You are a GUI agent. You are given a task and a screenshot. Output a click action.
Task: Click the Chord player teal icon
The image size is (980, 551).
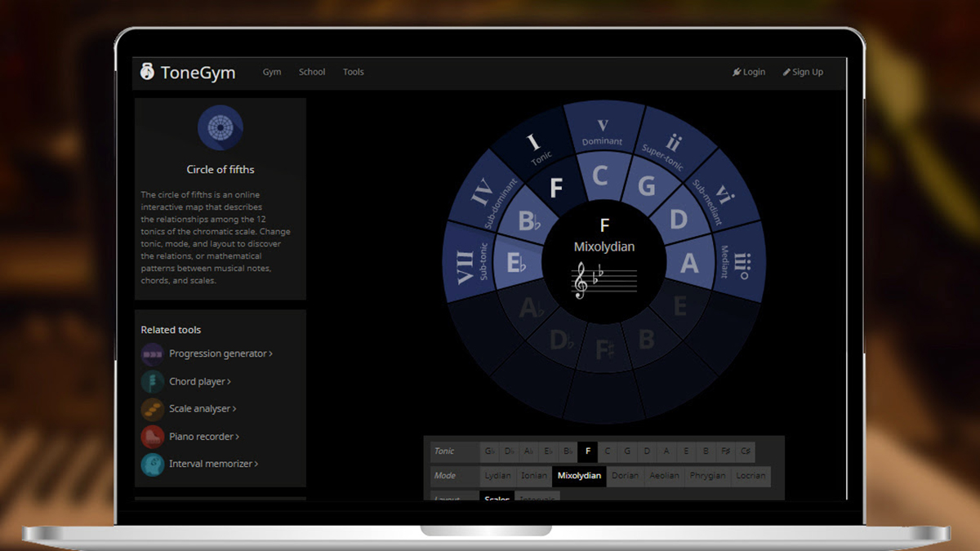click(x=153, y=381)
